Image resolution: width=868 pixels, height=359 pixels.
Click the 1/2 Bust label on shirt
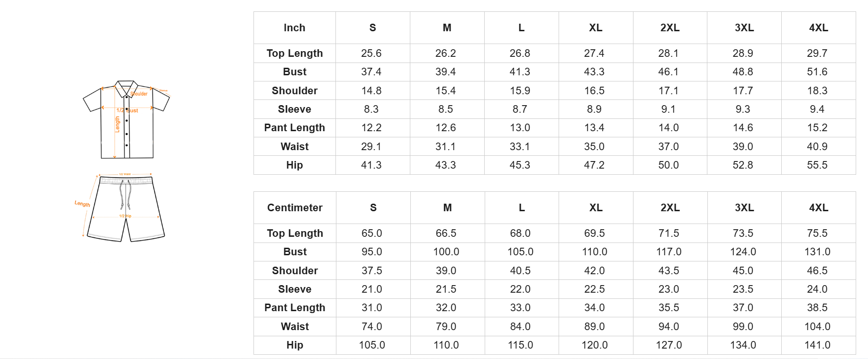[127, 110]
